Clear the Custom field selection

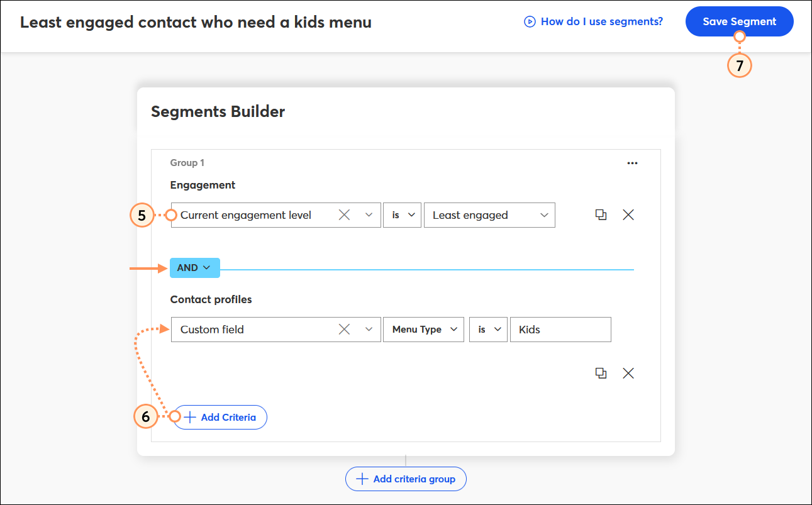click(x=344, y=329)
